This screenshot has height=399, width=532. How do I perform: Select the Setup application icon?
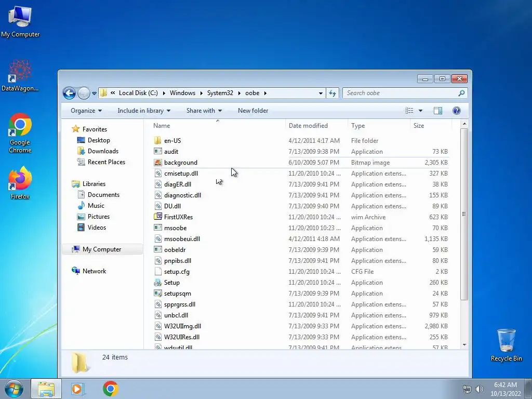pos(158,282)
